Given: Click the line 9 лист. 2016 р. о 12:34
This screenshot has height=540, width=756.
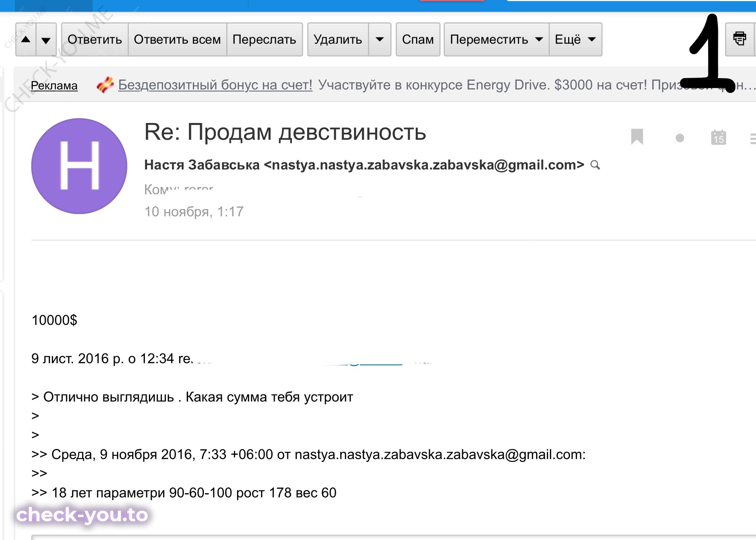Looking at the screenshot, I should click(103, 359).
